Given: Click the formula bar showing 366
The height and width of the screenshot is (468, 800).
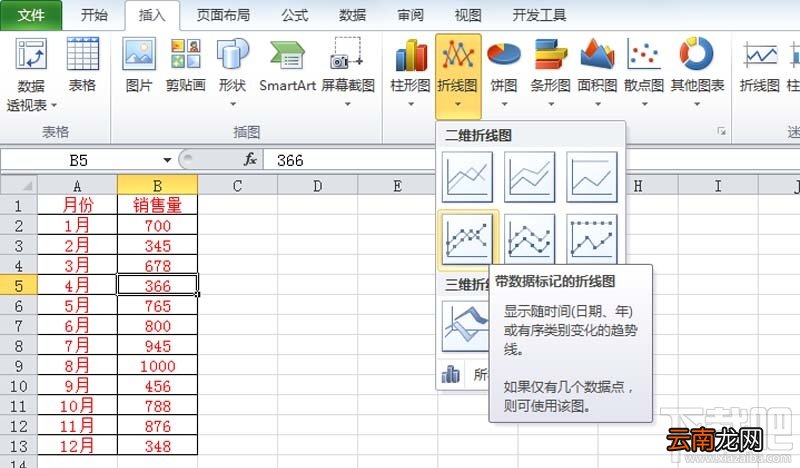Looking at the screenshot, I should coord(531,160).
